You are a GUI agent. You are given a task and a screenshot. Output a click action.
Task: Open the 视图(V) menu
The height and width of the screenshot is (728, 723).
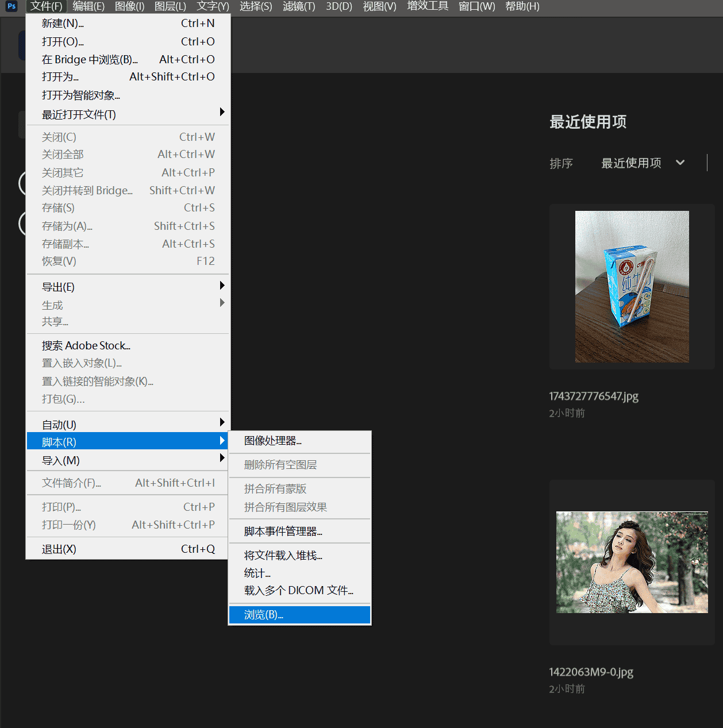380,6
